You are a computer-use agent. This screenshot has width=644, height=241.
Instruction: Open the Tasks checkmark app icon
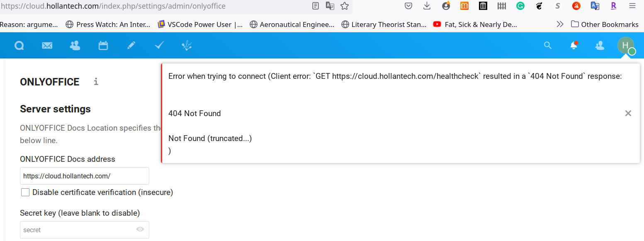click(x=159, y=46)
